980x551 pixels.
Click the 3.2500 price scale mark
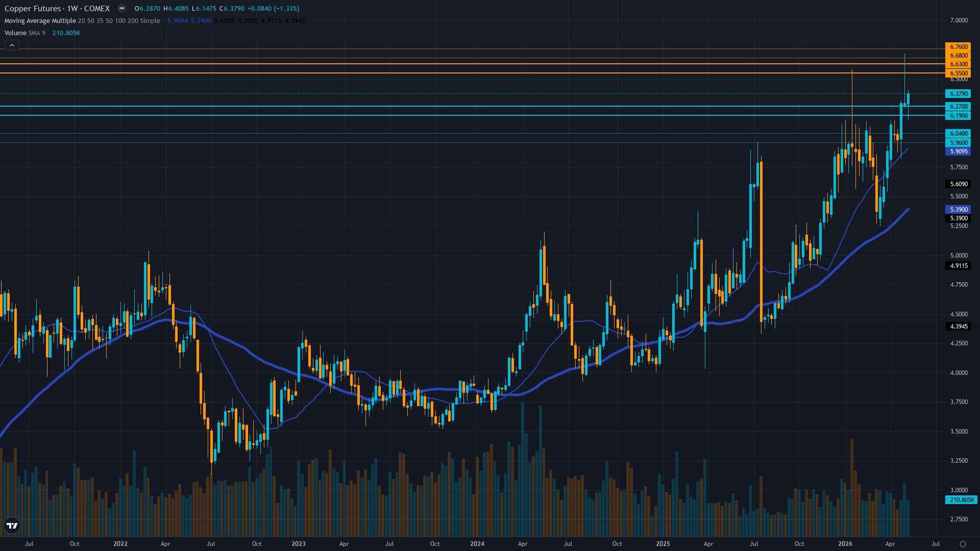[959, 461]
